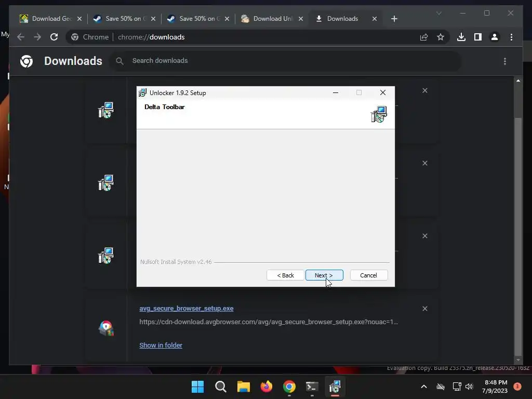Image resolution: width=532 pixels, height=399 pixels.
Task: Open Terminal from taskbar
Action: pyautogui.click(x=312, y=387)
